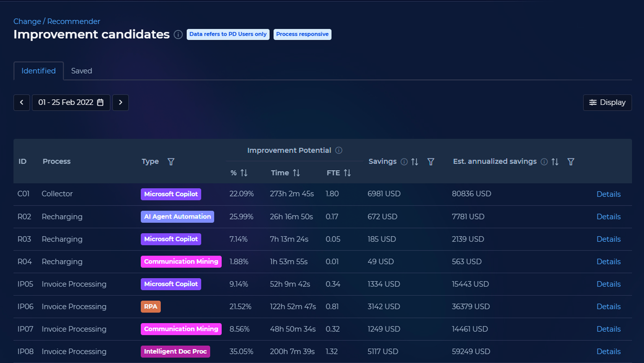Open the Type column filter
644x363 pixels.
tap(171, 162)
